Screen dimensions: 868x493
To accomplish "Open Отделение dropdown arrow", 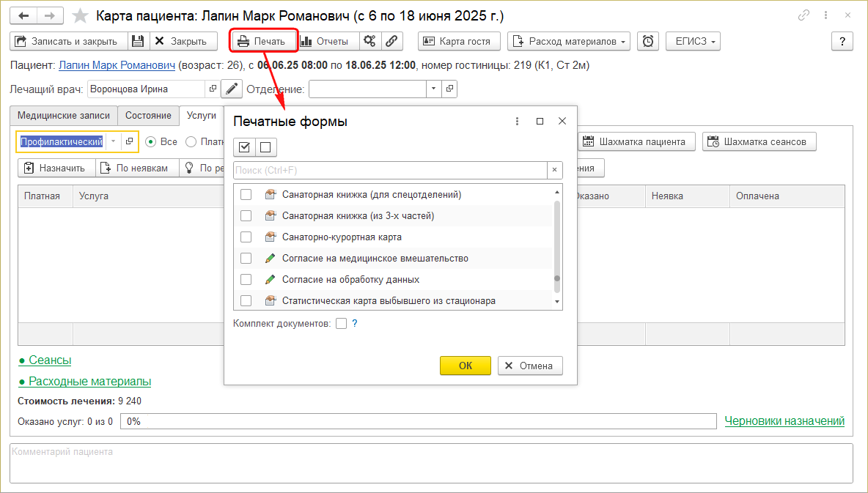I will (x=433, y=89).
